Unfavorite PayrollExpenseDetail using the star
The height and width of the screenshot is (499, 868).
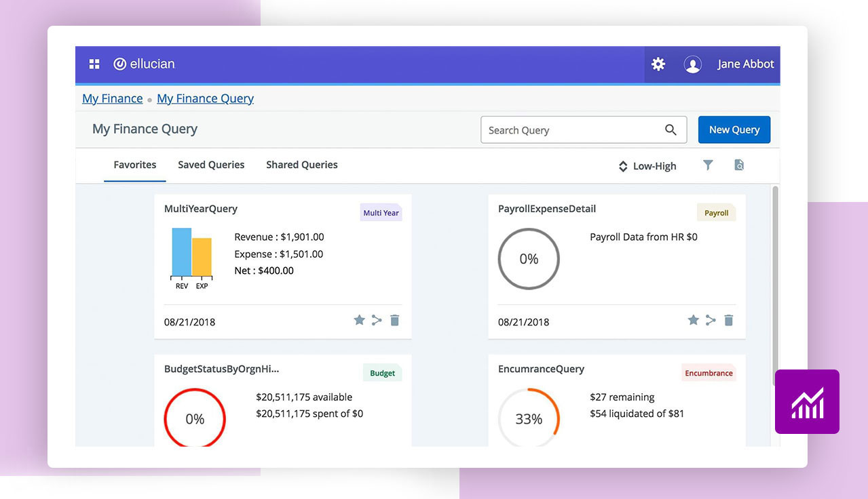pyautogui.click(x=693, y=320)
